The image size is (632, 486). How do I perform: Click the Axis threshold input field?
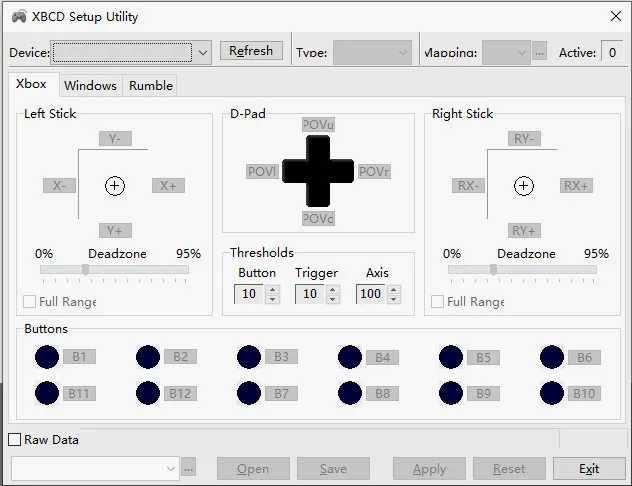[x=370, y=294]
